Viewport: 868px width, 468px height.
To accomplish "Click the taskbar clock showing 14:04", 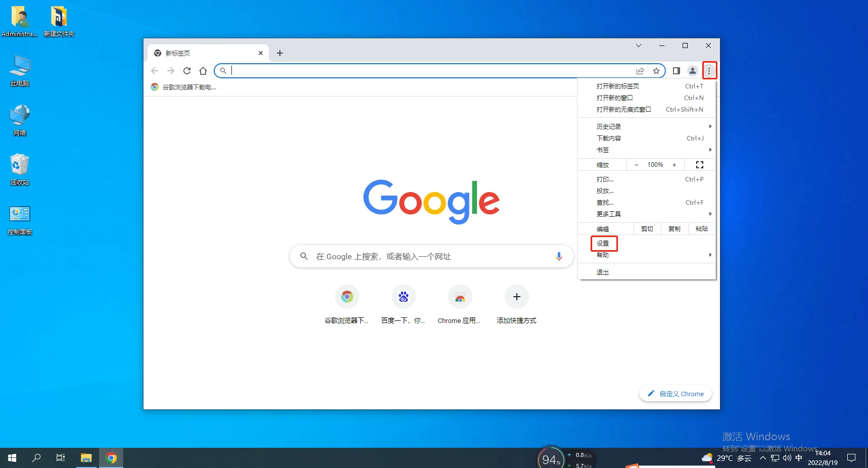I will pyautogui.click(x=823, y=458).
